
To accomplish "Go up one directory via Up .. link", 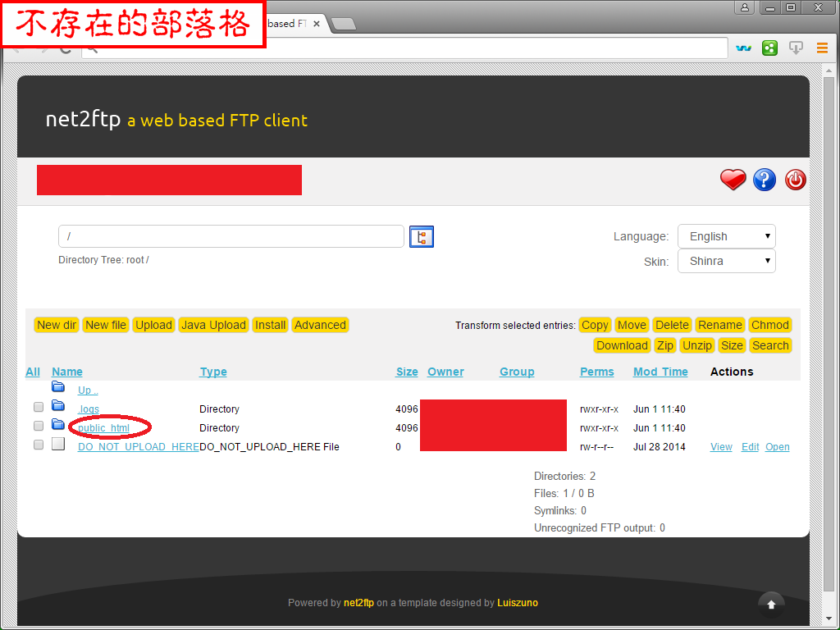I will [88, 390].
